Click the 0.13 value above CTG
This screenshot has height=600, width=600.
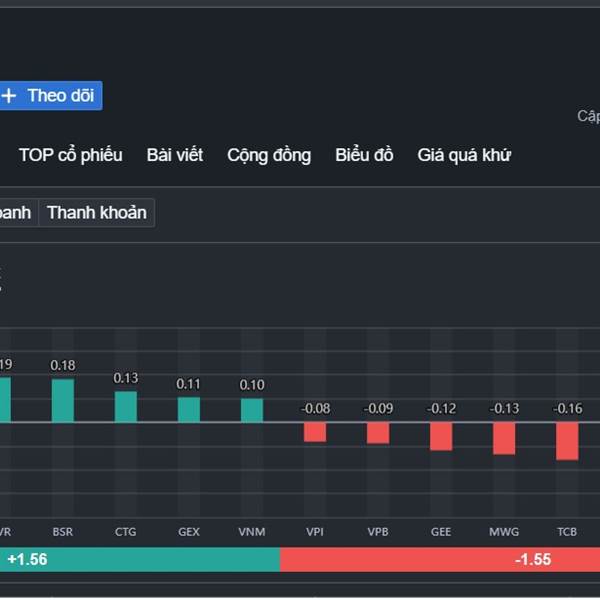pos(126,378)
